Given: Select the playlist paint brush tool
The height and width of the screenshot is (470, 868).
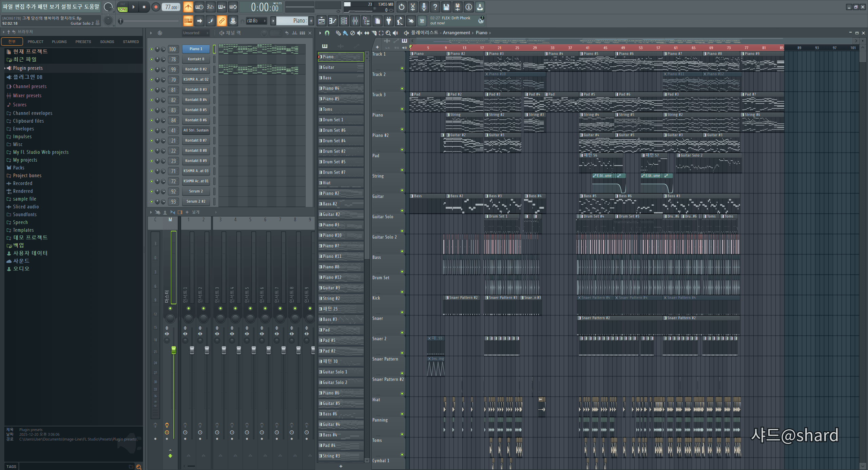Looking at the screenshot, I should tap(345, 33).
